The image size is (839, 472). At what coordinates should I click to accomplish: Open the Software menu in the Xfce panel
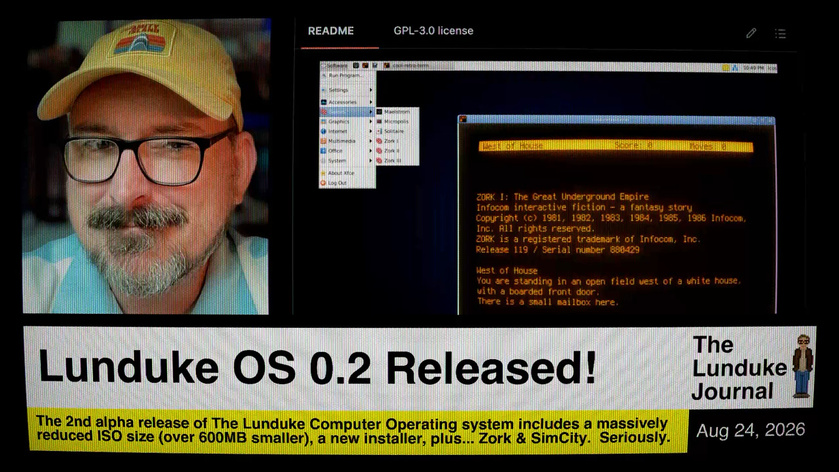click(x=334, y=66)
